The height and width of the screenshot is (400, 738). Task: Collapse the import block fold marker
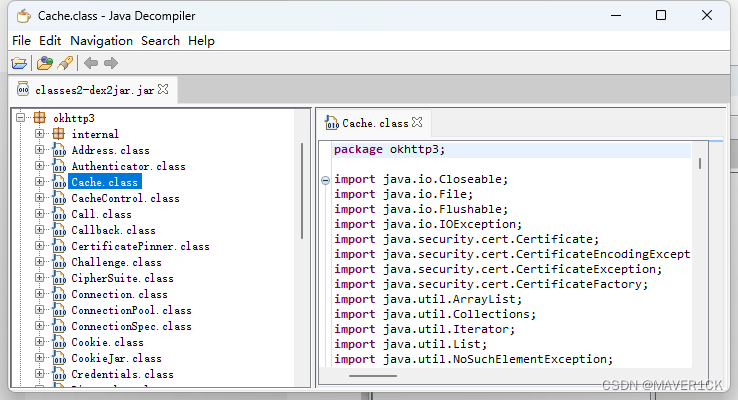[325, 180]
